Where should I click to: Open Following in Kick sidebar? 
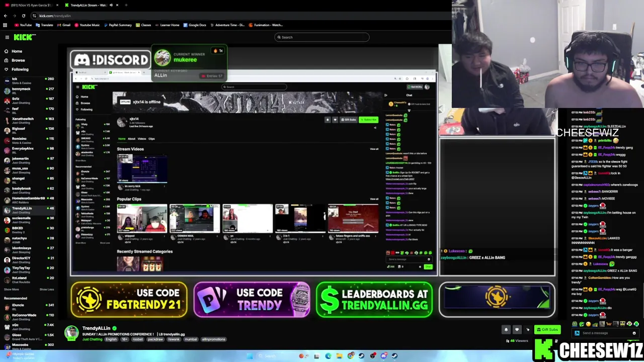pyautogui.click(x=20, y=69)
